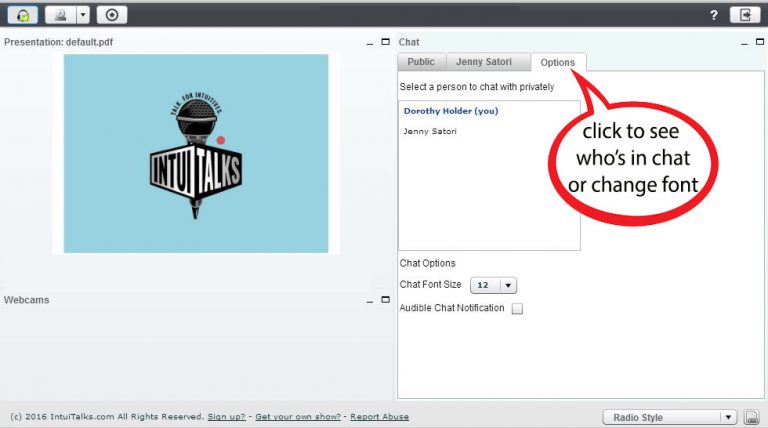This screenshot has height=428, width=768.
Task: Click the Report Abuse link
Action: (380, 417)
